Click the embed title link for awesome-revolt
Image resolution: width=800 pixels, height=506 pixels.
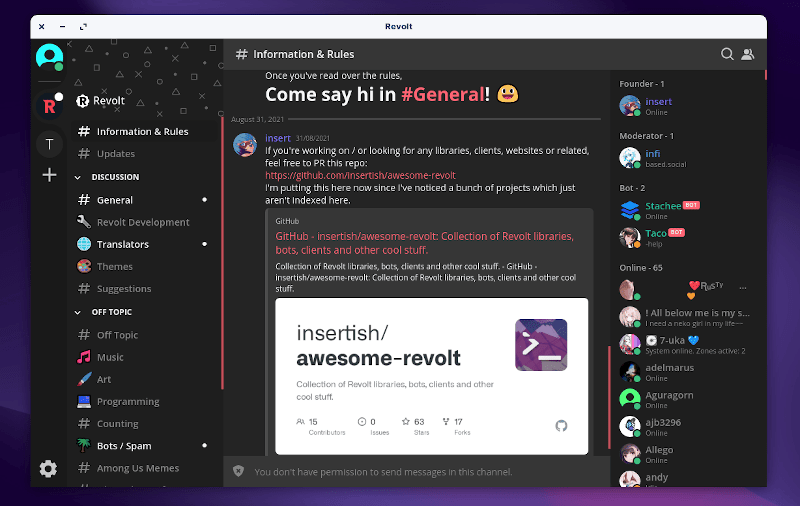pos(424,243)
